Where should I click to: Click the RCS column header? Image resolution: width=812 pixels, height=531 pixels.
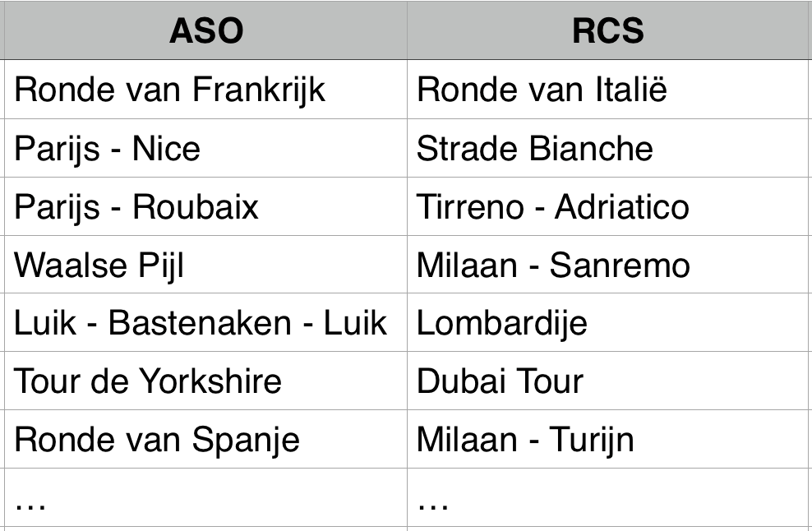pyautogui.click(x=607, y=31)
